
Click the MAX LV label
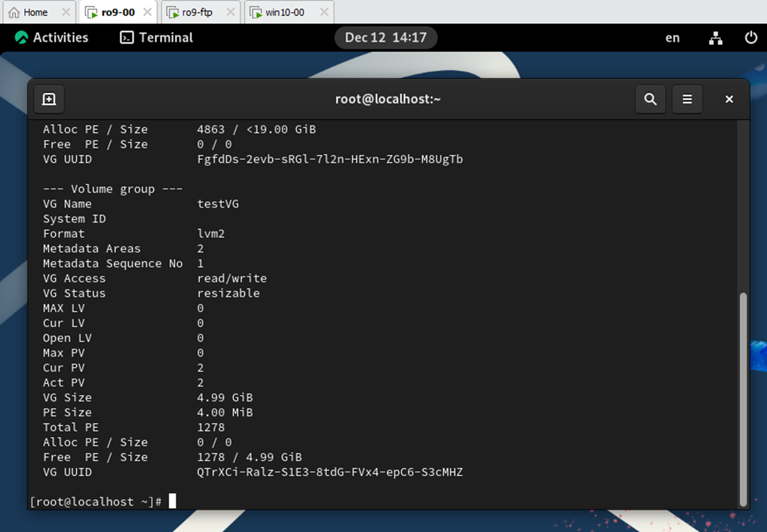(63, 308)
